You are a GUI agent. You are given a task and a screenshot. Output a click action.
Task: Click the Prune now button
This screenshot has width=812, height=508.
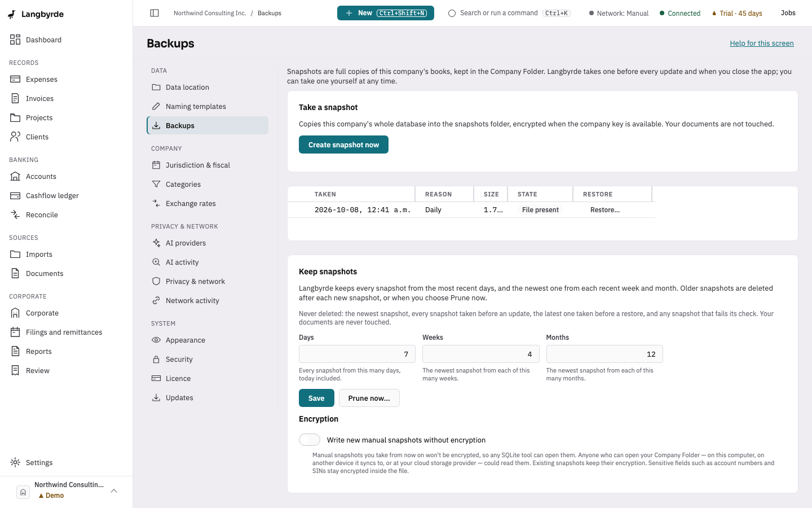coord(369,398)
